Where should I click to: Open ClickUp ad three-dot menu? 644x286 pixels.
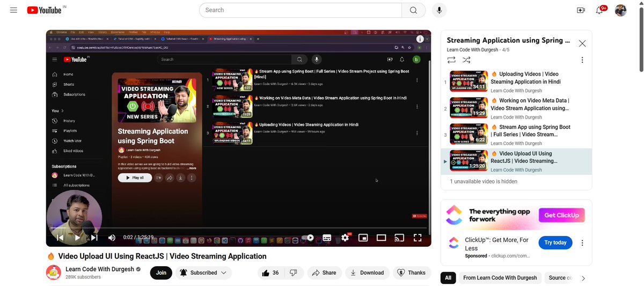coord(582,243)
